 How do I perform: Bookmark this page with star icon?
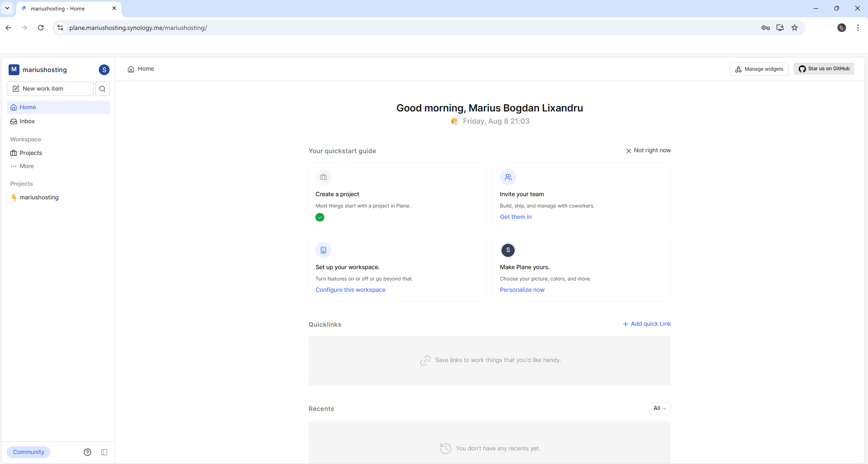(x=795, y=28)
